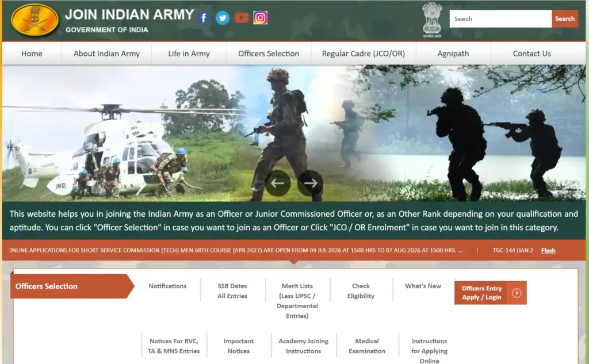Click Officers Entry Apply / Login text
Screen dimensions: 589x364
(481, 293)
